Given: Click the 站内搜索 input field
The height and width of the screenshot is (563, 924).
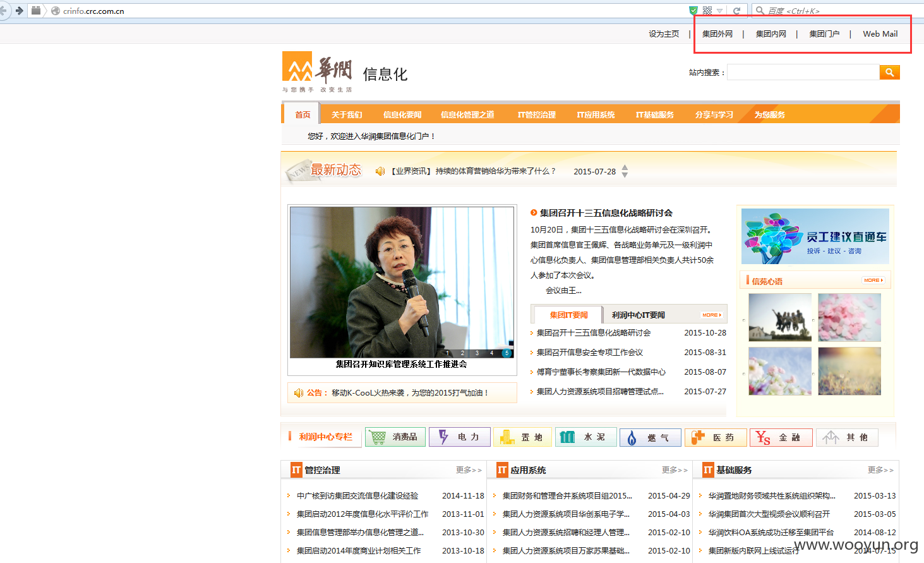Looking at the screenshot, I should click(803, 72).
